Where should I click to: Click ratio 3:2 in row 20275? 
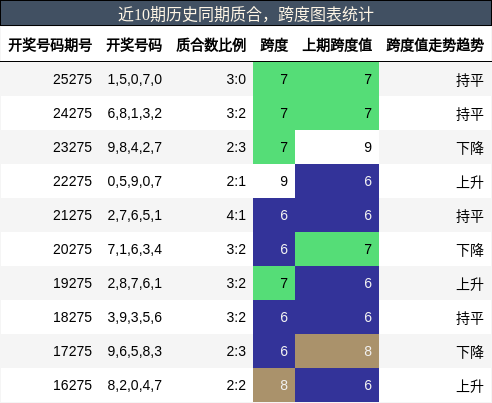click(236, 249)
